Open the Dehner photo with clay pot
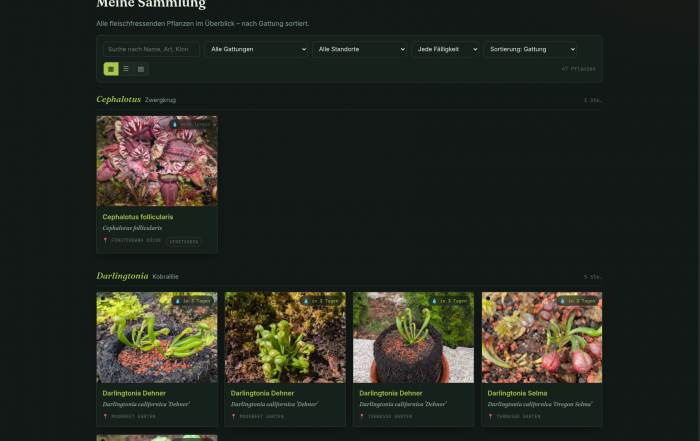 tap(413, 337)
